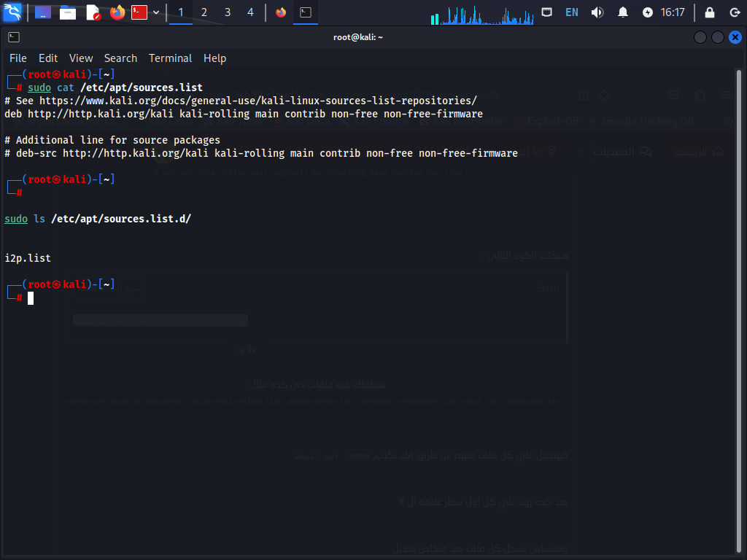Open the clock showing 16:17
747x560 pixels.
pyautogui.click(x=673, y=12)
